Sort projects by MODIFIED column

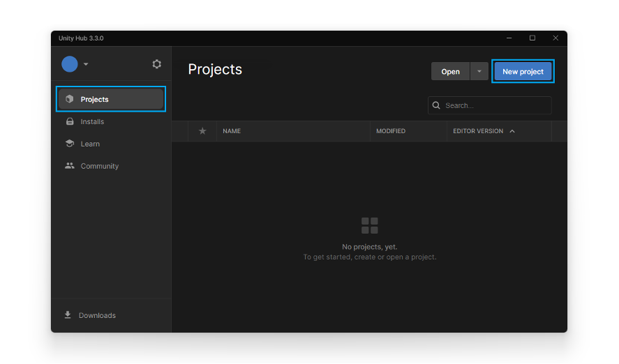(x=391, y=131)
